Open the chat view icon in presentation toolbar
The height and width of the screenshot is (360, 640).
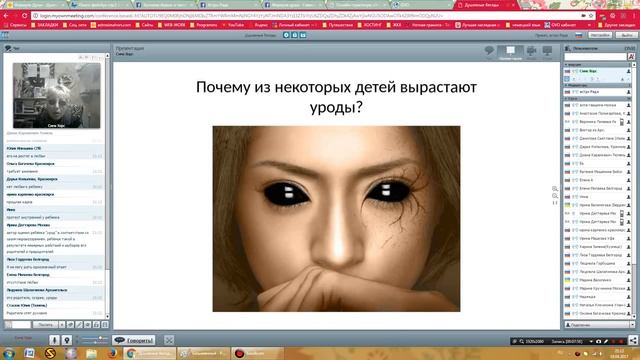(489, 51)
